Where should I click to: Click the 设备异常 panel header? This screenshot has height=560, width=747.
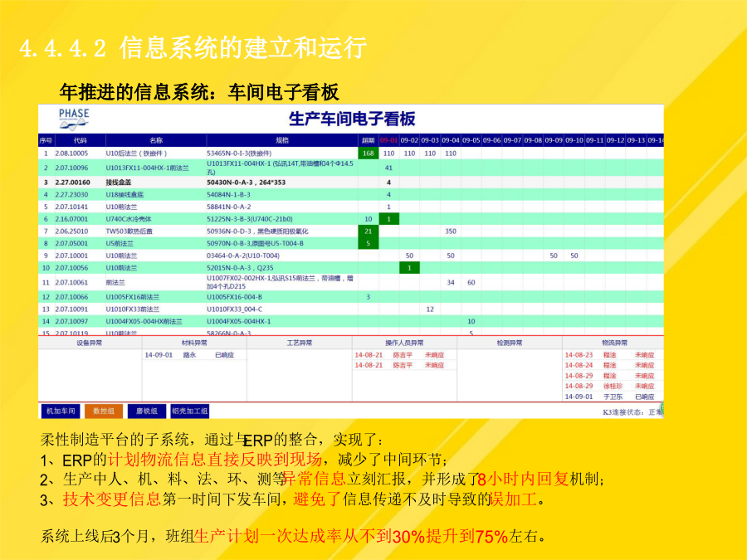[89, 343]
